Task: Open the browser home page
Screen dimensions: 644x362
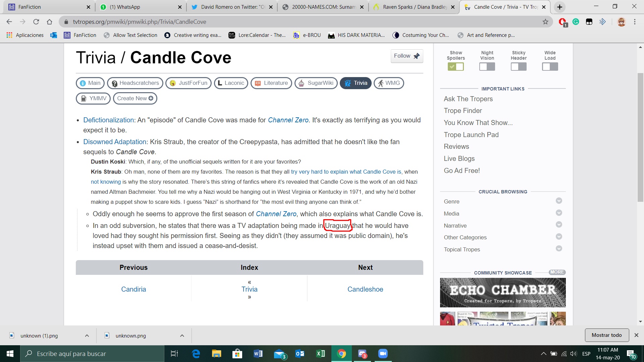Action: (49, 22)
